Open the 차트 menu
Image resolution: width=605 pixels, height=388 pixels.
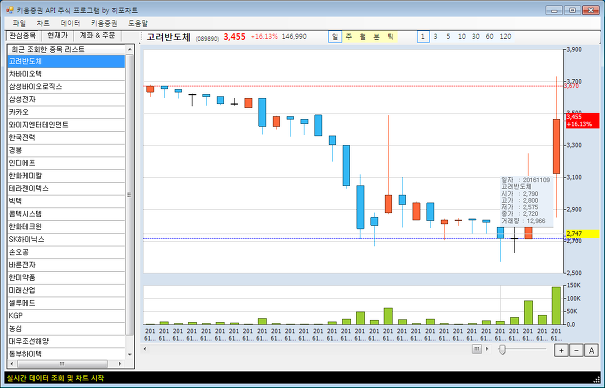tap(43, 23)
